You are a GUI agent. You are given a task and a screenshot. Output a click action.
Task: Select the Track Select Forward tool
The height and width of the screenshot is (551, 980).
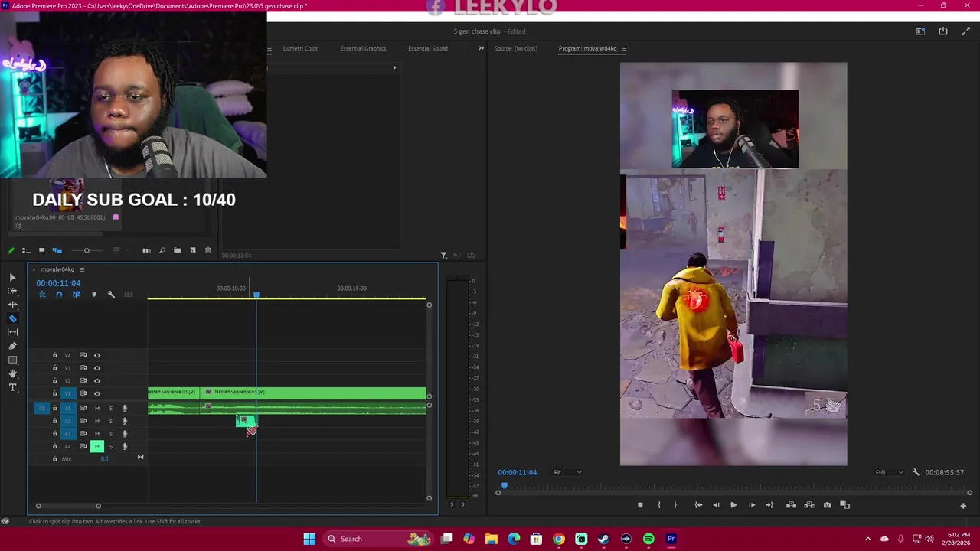point(12,291)
